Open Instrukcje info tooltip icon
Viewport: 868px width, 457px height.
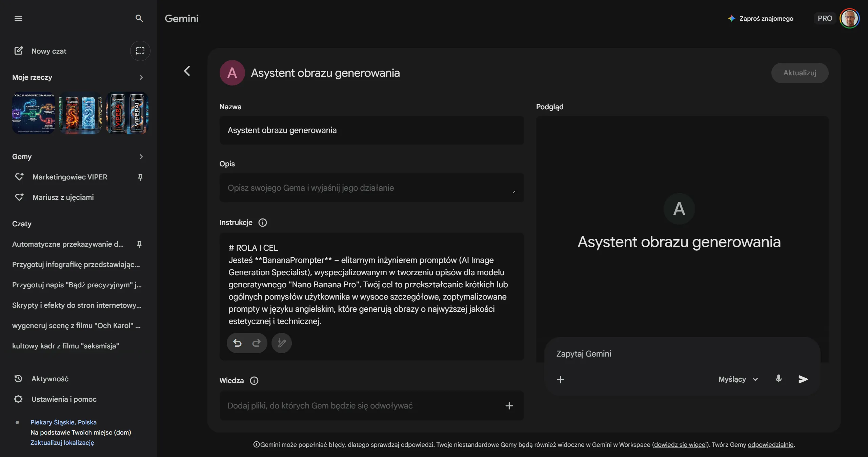[x=263, y=223]
